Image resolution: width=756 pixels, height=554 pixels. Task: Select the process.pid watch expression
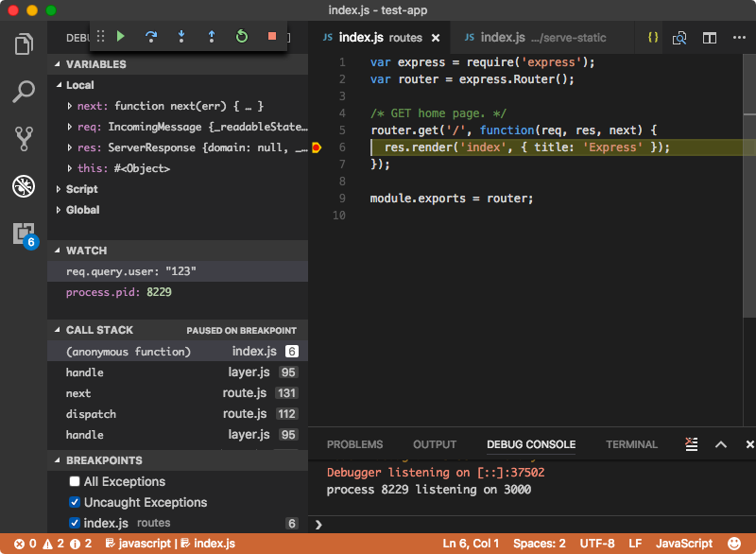tap(178, 292)
